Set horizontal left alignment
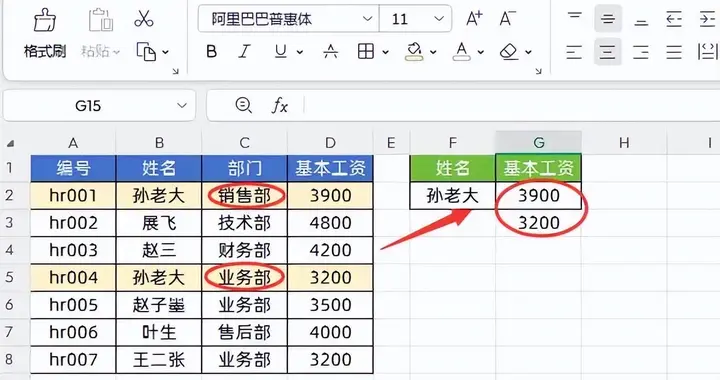Viewport: 720px width, 380px height. 574,51
